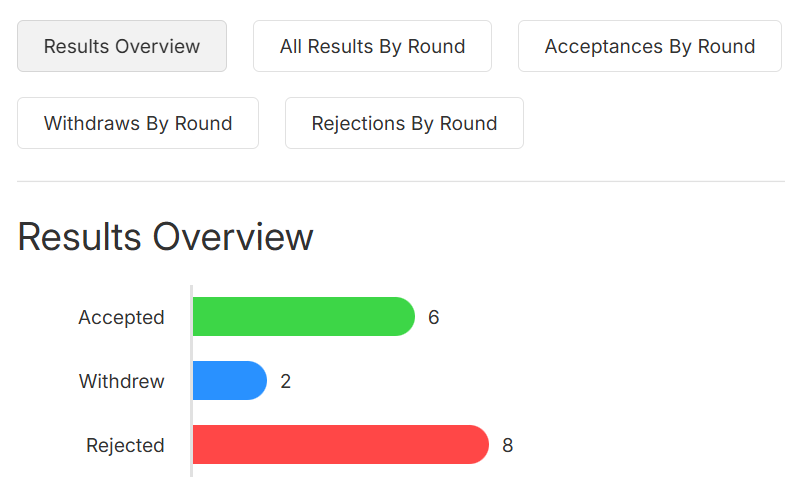Click the Accepted category label

[x=121, y=318]
